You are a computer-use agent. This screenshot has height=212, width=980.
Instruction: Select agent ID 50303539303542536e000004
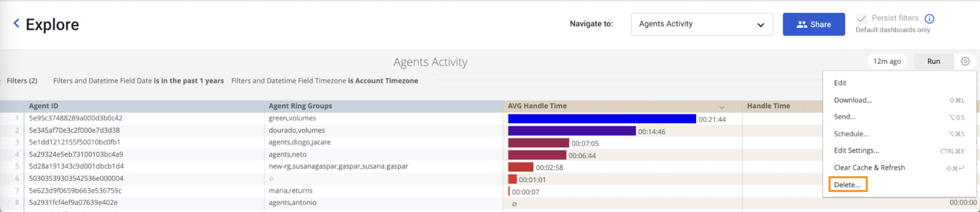(76, 178)
